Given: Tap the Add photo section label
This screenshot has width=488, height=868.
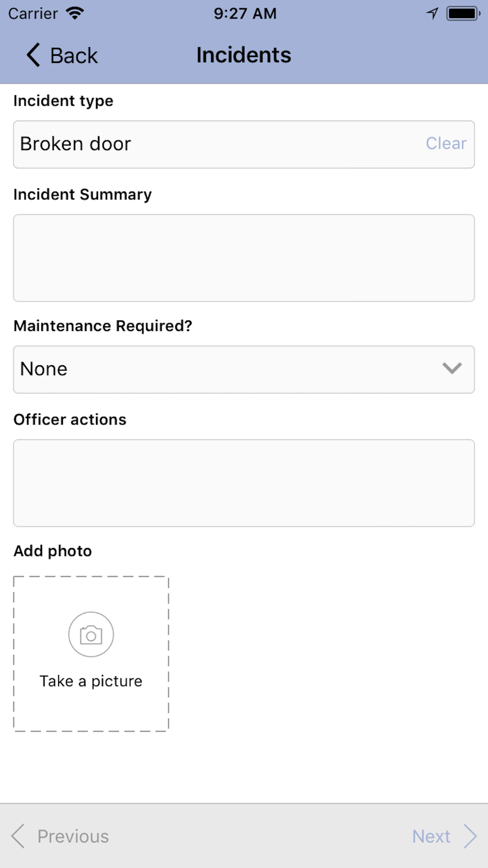Looking at the screenshot, I should [x=53, y=551].
